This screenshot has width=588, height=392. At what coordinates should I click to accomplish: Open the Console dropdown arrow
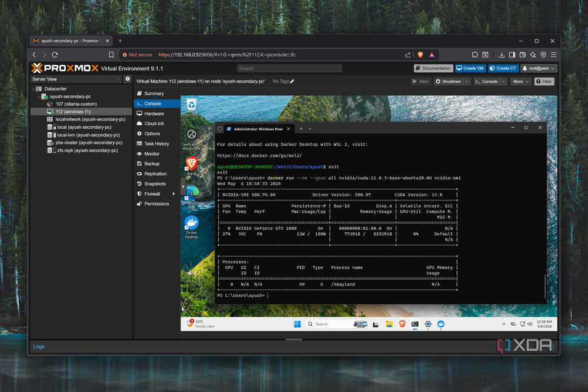(x=503, y=81)
